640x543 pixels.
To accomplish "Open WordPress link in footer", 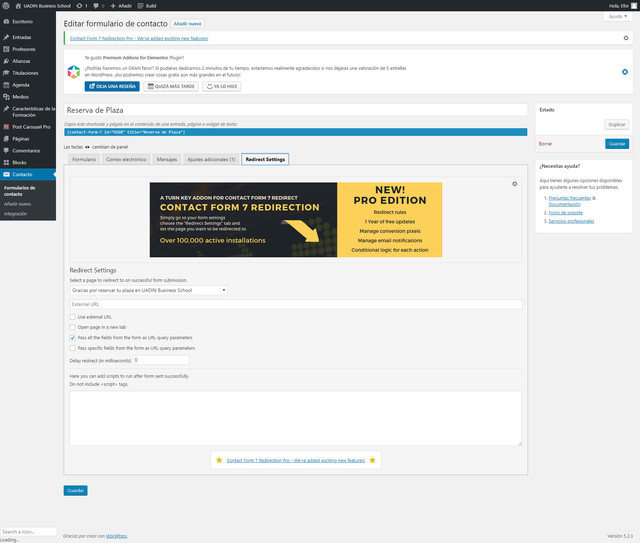I will (116, 536).
